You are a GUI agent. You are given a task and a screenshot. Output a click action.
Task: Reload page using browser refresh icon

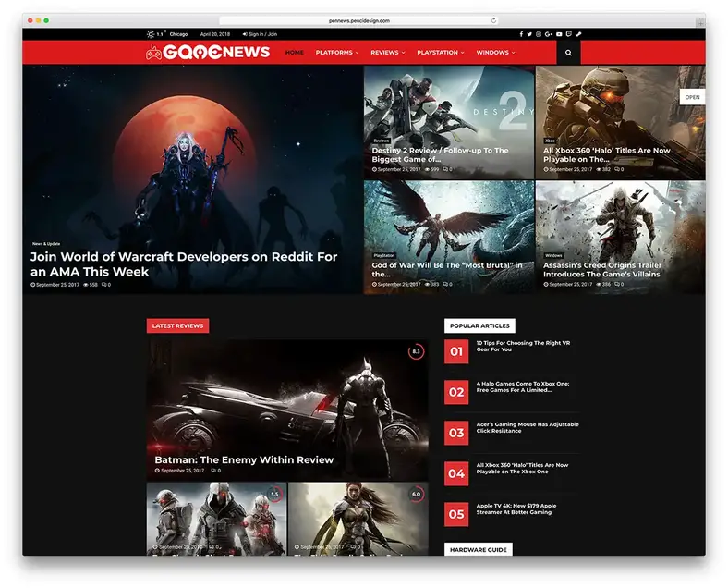[493, 20]
